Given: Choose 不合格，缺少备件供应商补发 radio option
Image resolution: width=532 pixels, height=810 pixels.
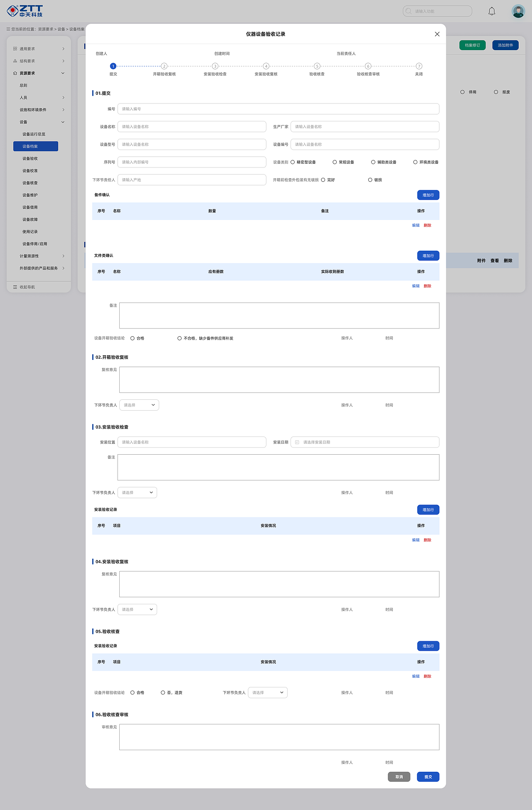Looking at the screenshot, I should [180, 338].
